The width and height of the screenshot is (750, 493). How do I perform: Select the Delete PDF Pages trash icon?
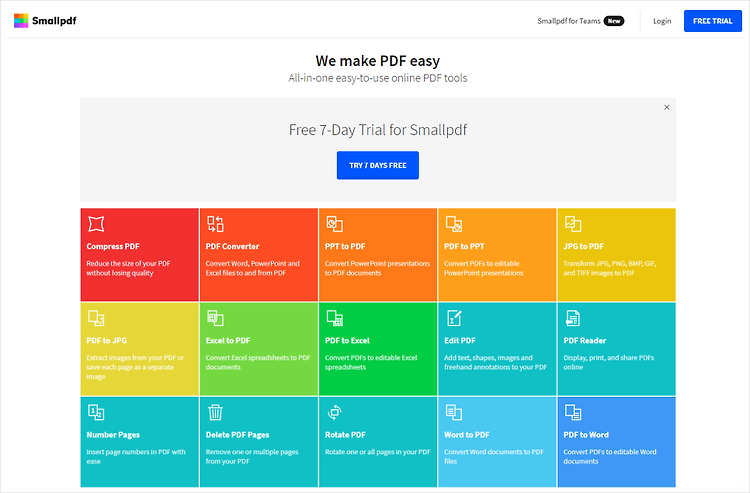tap(215, 412)
